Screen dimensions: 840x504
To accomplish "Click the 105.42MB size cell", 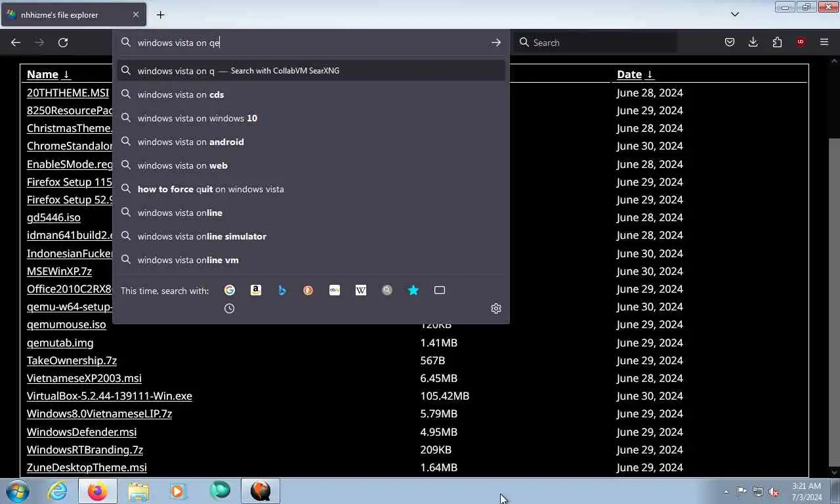I will click(x=445, y=396).
